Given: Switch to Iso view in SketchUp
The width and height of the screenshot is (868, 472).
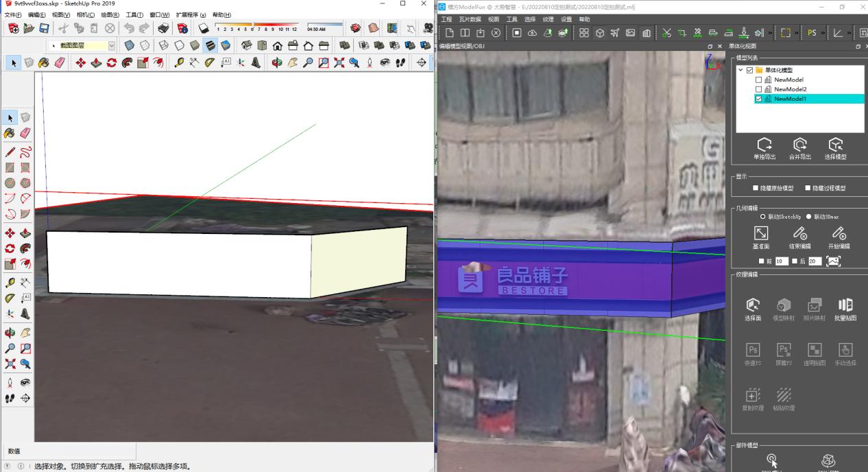Looking at the screenshot, I should click(246, 46).
